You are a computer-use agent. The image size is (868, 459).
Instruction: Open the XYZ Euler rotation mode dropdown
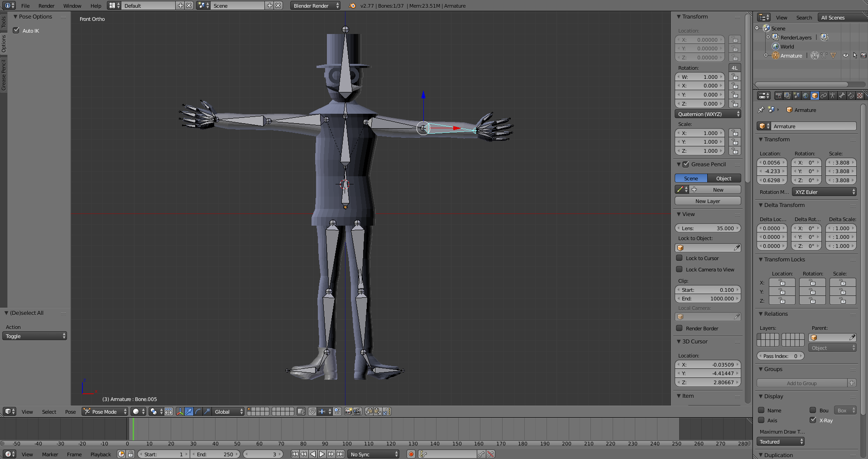click(824, 192)
